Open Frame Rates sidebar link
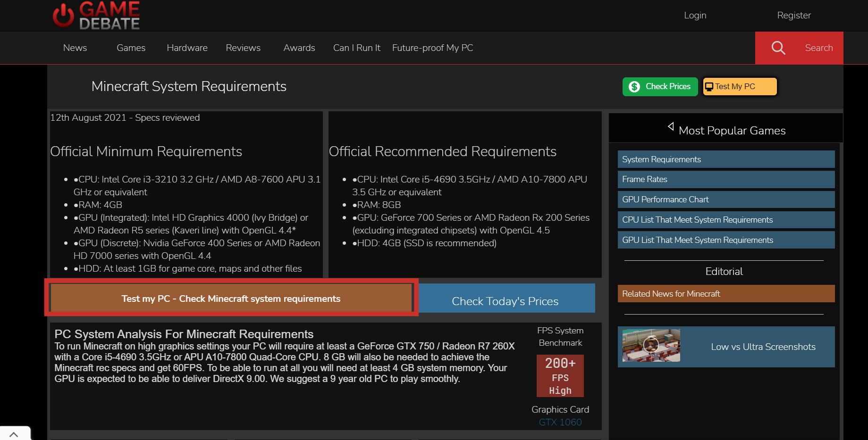 (726, 179)
